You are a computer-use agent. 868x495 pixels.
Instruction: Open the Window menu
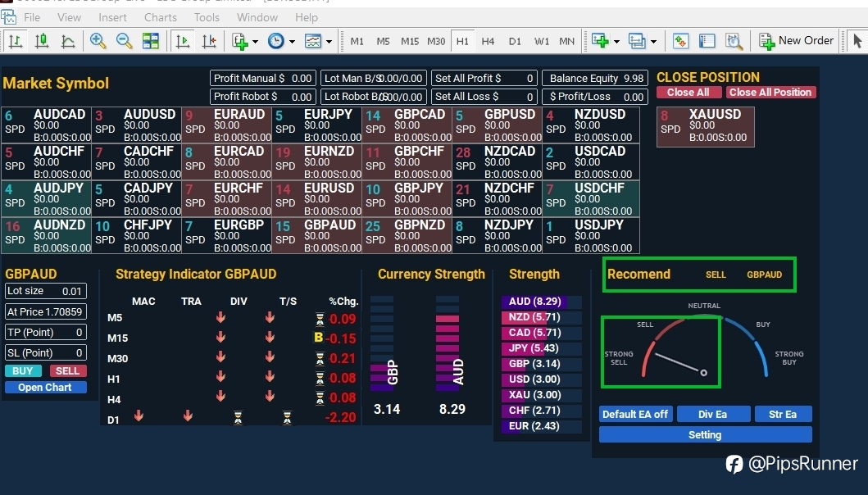(x=257, y=18)
